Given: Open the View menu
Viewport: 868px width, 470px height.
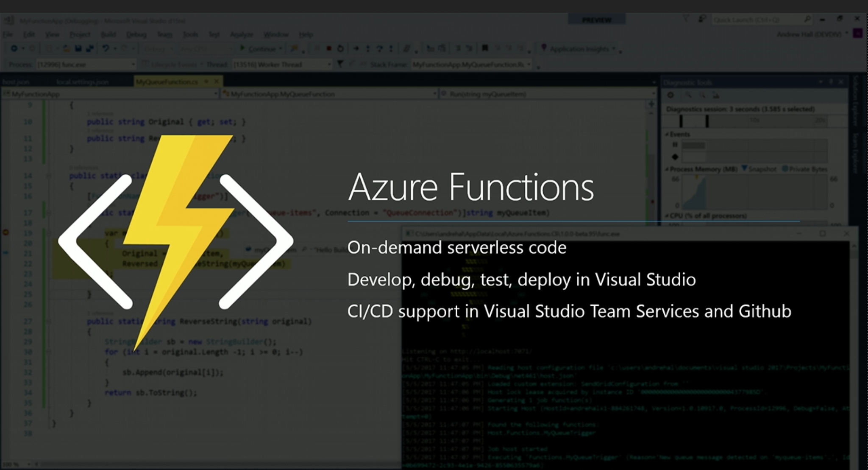Looking at the screenshot, I should click(52, 34).
